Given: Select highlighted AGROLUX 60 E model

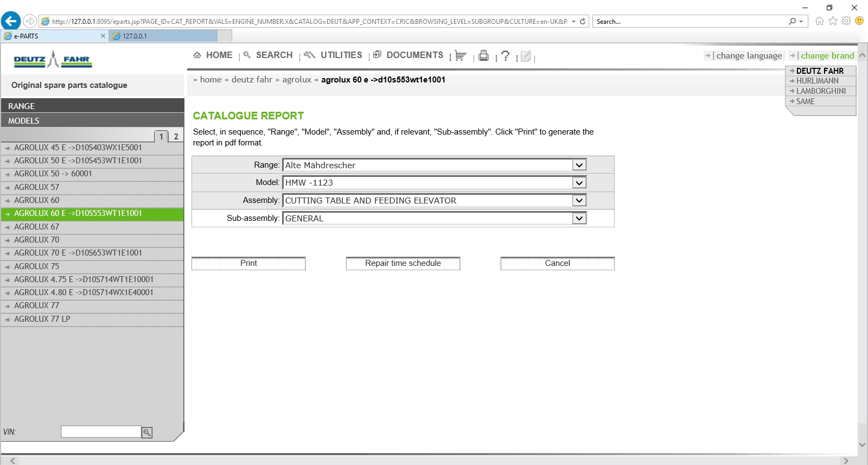Looking at the screenshot, I should click(92, 213).
